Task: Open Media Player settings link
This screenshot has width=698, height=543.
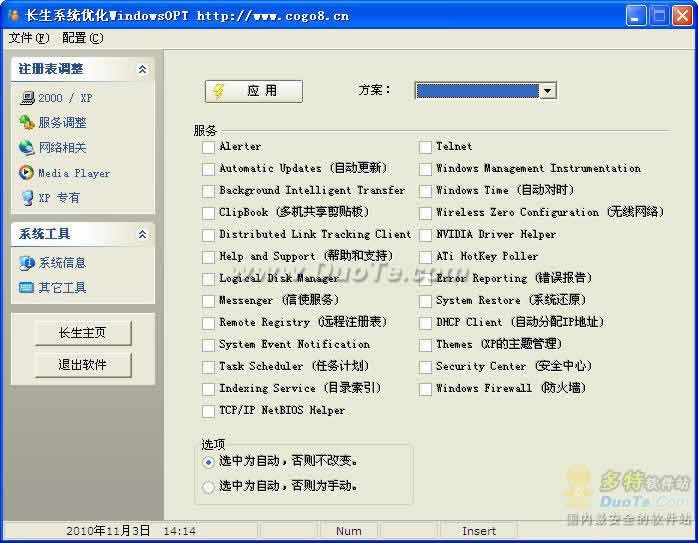Action: tap(74, 173)
